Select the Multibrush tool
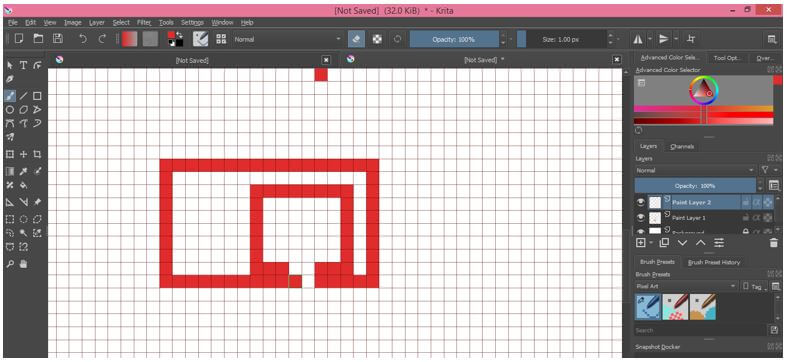This screenshot has width=790, height=362. [10, 137]
